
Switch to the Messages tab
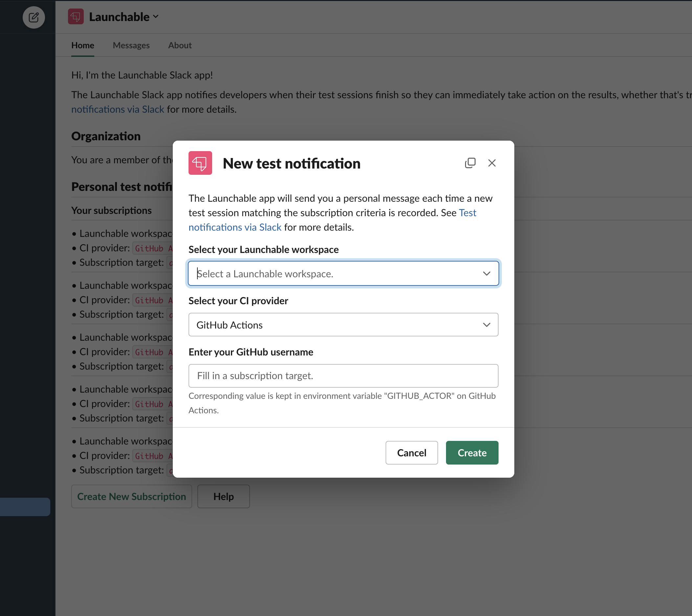[131, 45]
